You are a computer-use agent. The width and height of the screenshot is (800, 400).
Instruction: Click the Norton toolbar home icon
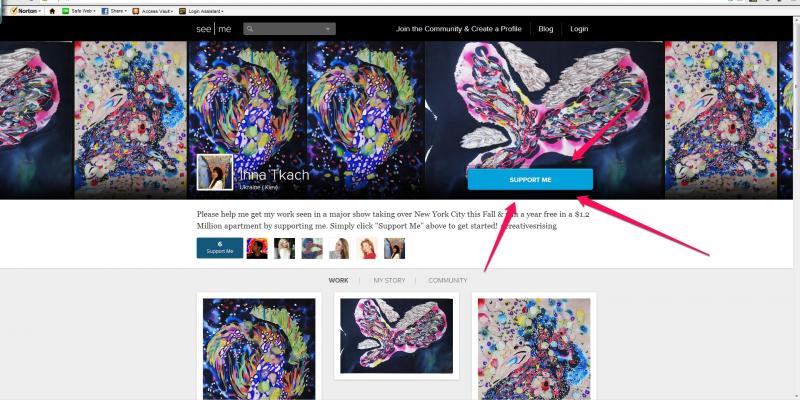(x=52, y=10)
